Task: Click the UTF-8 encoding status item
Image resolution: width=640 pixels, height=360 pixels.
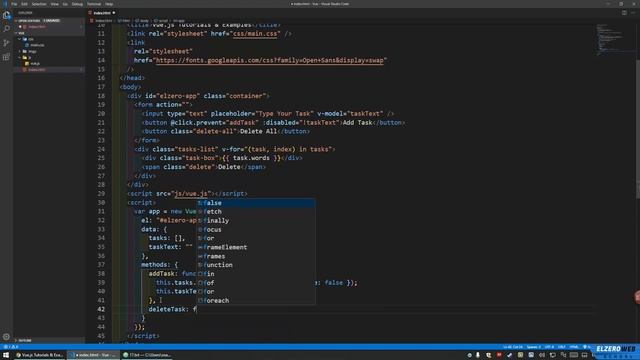Action: point(549,347)
